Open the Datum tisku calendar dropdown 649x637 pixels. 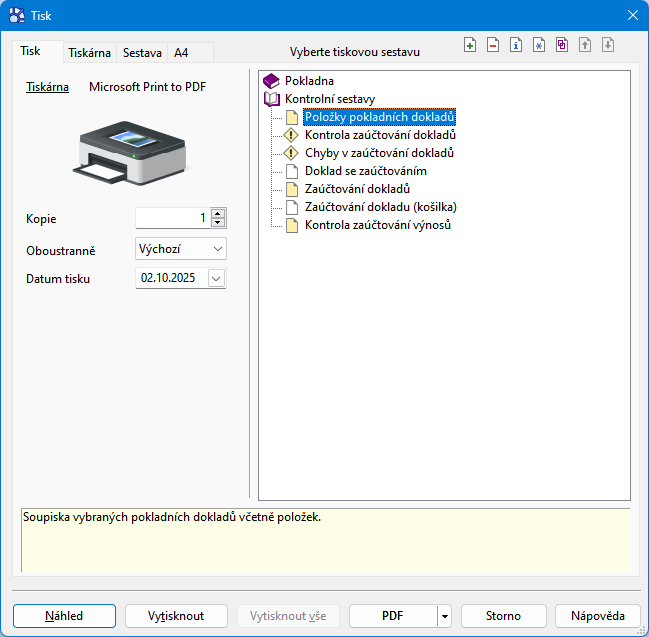(x=217, y=279)
